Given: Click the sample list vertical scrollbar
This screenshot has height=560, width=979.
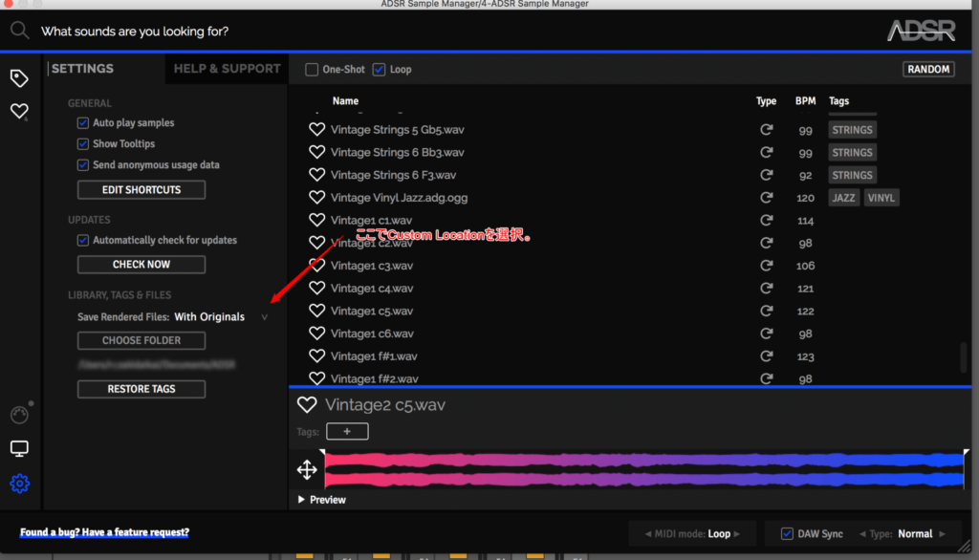Looking at the screenshot, I should pos(964,357).
